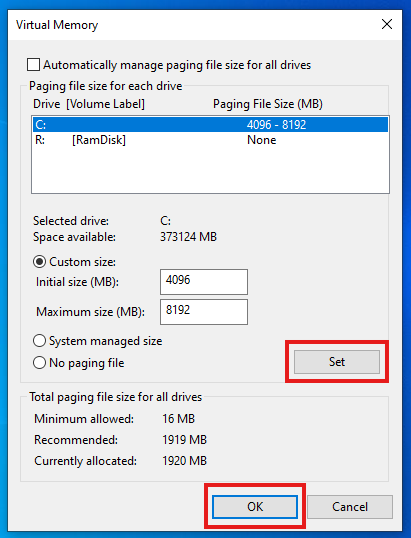Image resolution: width=411 pixels, height=538 pixels.
Task: Select System managed size option
Action: [39, 341]
